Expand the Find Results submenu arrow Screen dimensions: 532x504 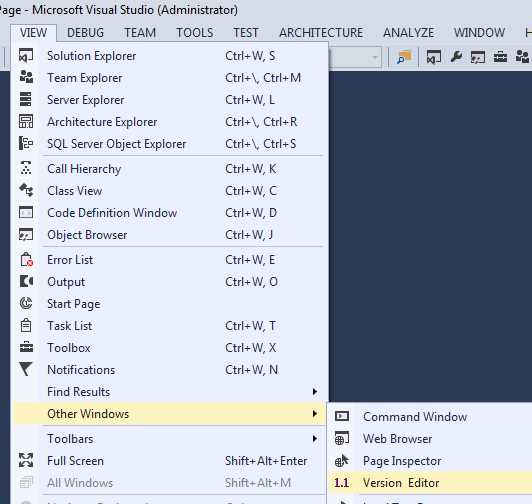315,392
